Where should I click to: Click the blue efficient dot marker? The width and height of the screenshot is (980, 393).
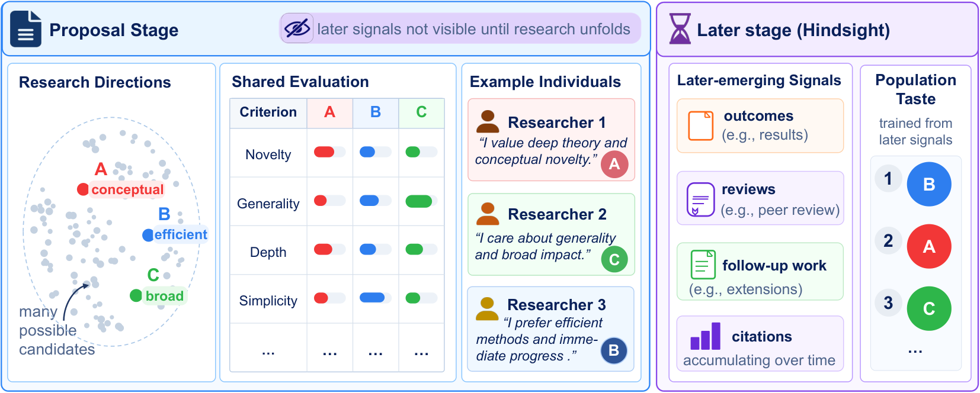(148, 235)
